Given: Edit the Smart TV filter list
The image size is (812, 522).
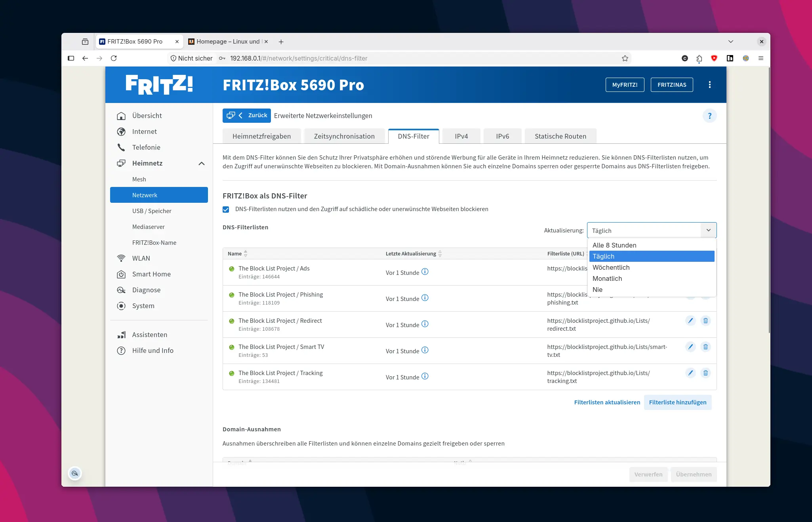Looking at the screenshot, I should pyautogui.click(x=690, y=347).
